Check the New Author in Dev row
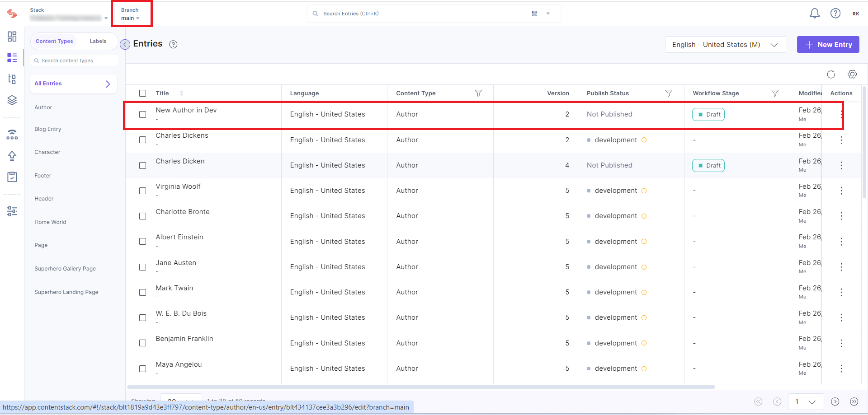868x415 pixels. (x=143, y=115)
